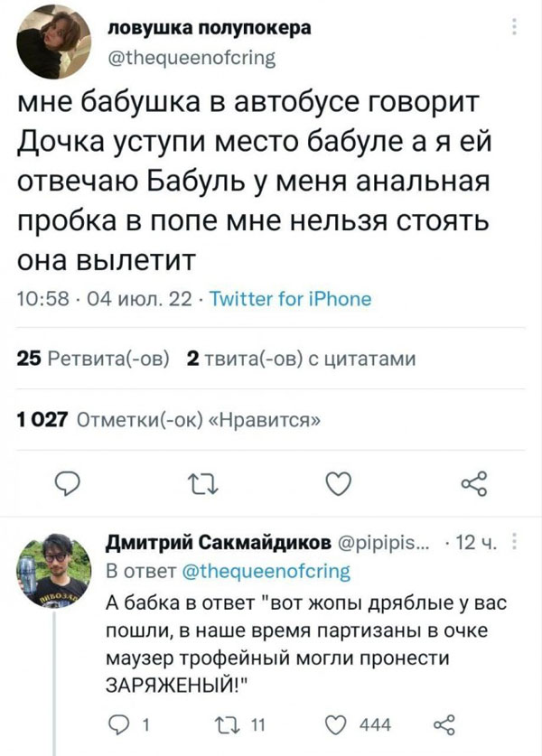
Task: Open more options for the reply tweet
Action: click(x=514, y=542)
